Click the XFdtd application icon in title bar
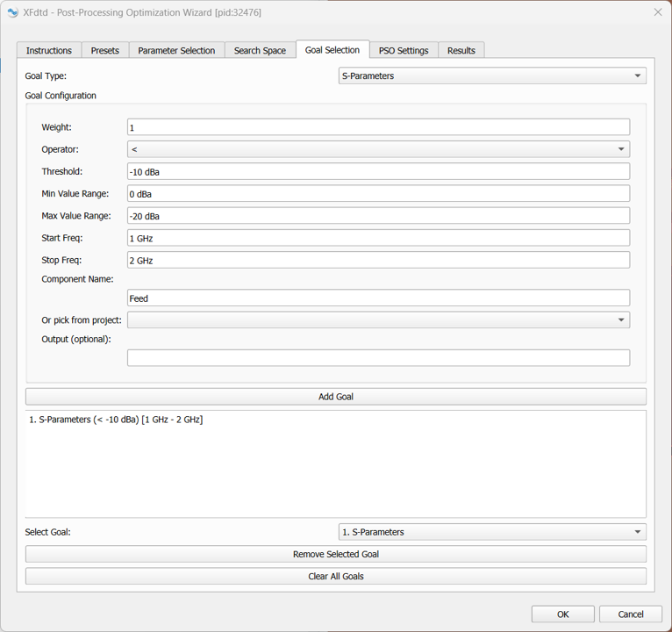This screenshot has height=632, width=672. coord(13,12)
